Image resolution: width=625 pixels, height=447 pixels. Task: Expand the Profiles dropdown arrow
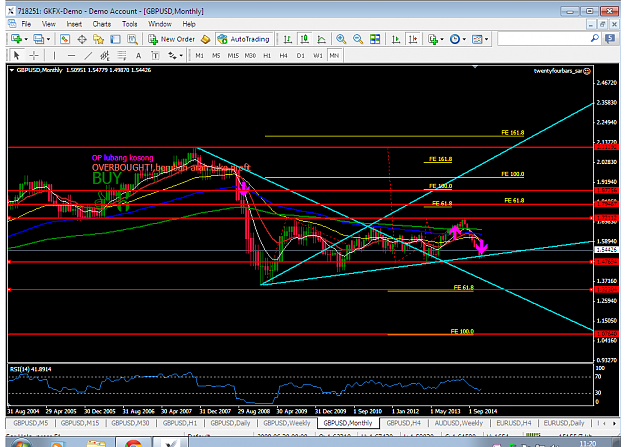[x=49, y=39]
